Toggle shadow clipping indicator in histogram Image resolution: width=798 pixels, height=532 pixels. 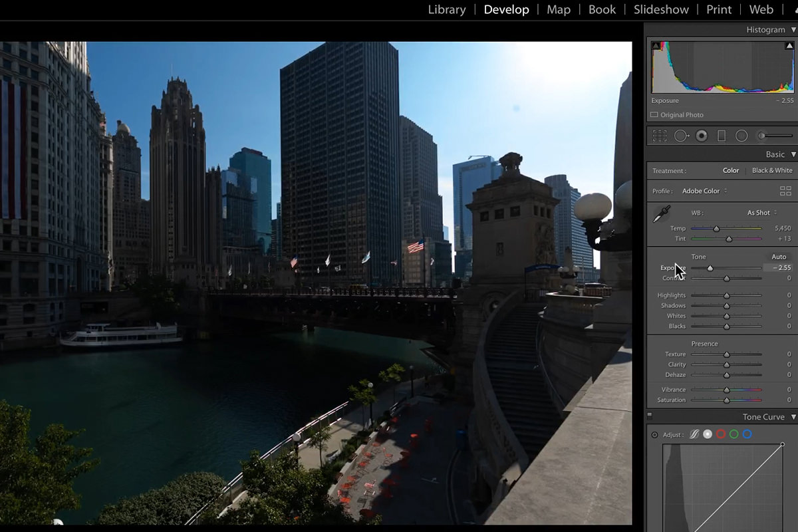656,45
